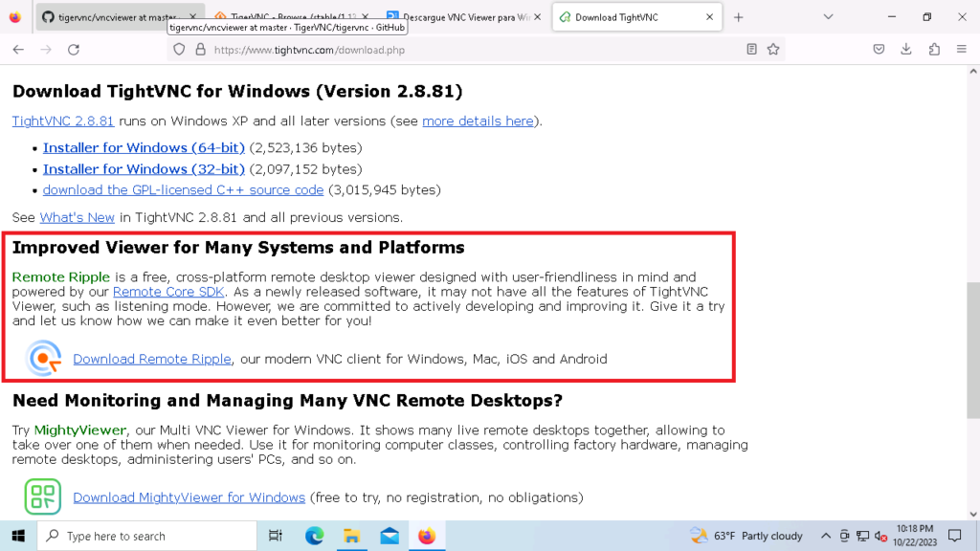Open the weather widget showing 63°F
Viewport: 980px width, 551px height.
(746, 536)
